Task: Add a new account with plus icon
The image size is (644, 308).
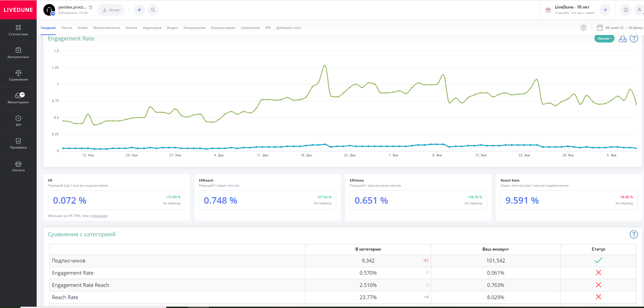Action: click(139, 10)
